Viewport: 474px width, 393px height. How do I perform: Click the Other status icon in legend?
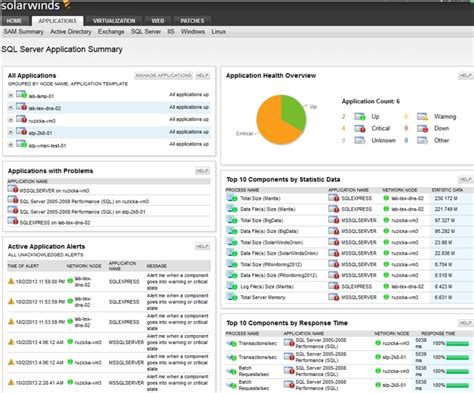422,140
